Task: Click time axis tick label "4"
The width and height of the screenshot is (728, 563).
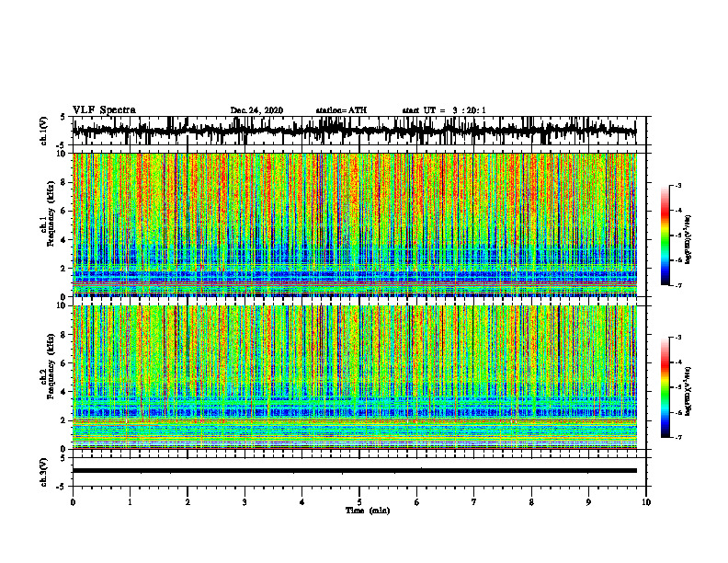Action: 302,502
